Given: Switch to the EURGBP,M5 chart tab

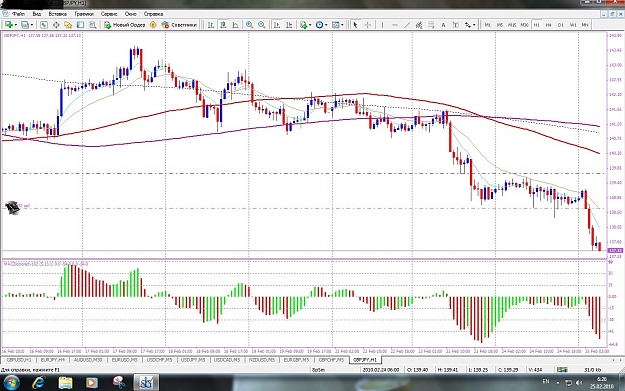Looking at the screenshot, I should tap(296, 360).
